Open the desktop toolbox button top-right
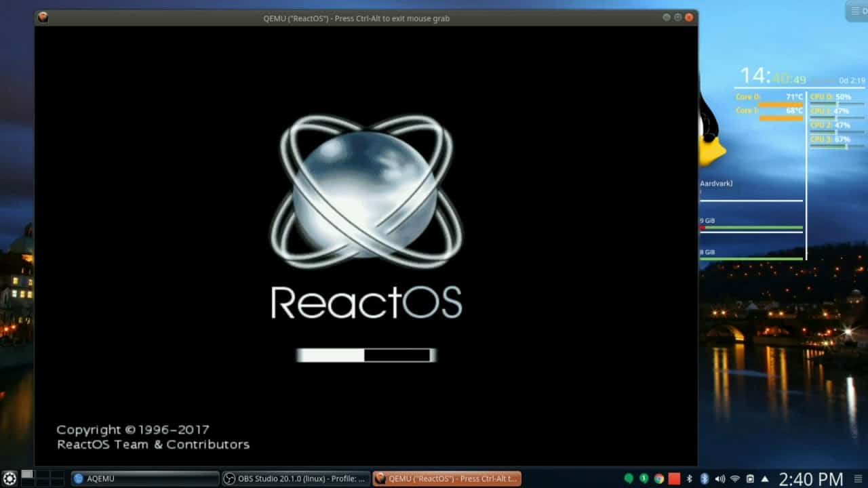This screenshot has width=868, height=488. pos(856,11)
